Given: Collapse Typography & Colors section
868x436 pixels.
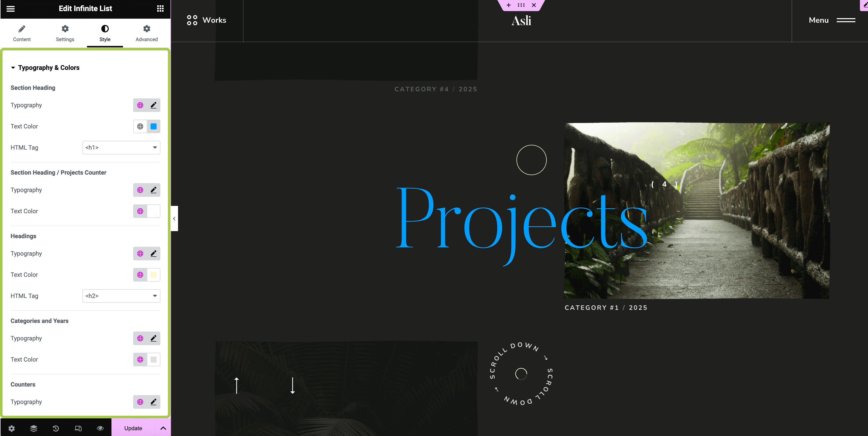Looking at the screenshot, I should pos(45,68).
